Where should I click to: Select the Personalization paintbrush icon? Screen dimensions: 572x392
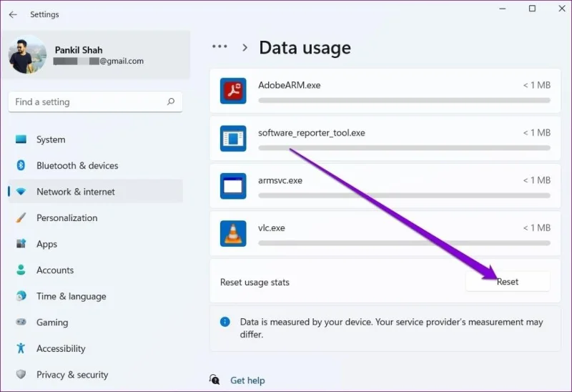click(x=21, y=218)
